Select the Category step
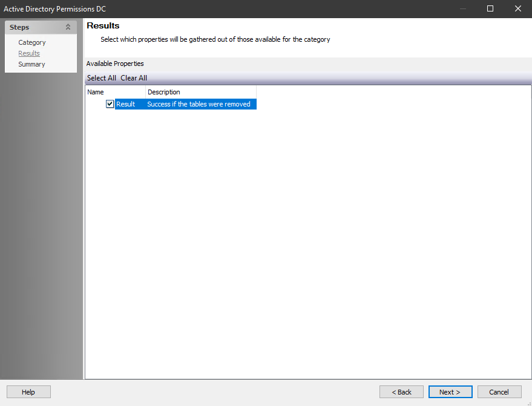532x406 pixels. pos(31,42)
